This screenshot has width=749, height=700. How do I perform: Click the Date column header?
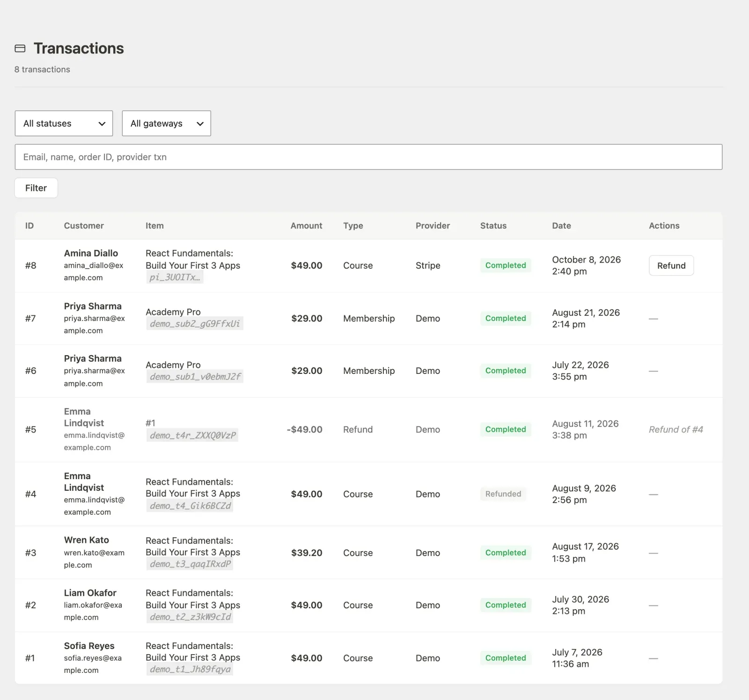561,226
